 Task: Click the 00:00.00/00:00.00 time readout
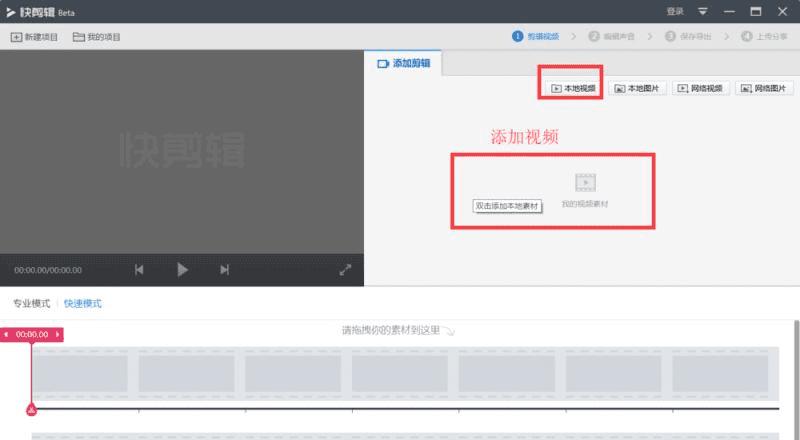pyautogui.click(x=48, y=270)
